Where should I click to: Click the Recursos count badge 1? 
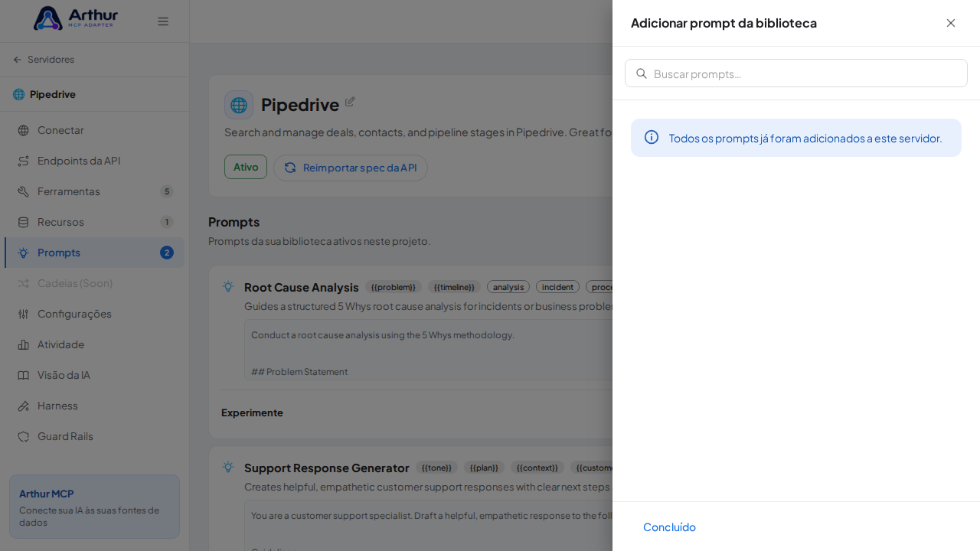tap(167, 222)
